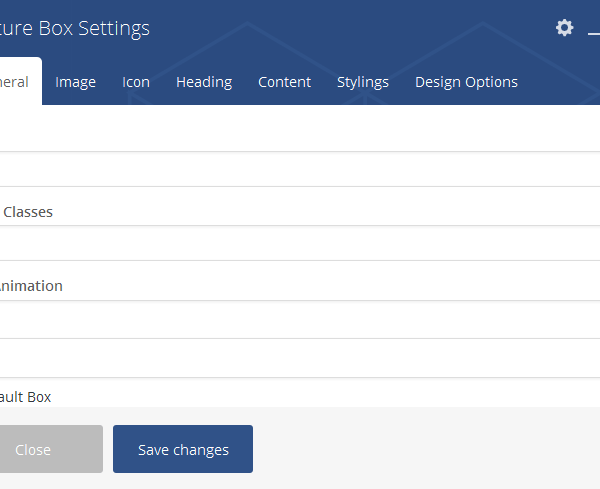Go to the Heading tab
Image resolution: width=600 pixels, height=489 pixels.
pyautogui.click(x=204, y=82)
